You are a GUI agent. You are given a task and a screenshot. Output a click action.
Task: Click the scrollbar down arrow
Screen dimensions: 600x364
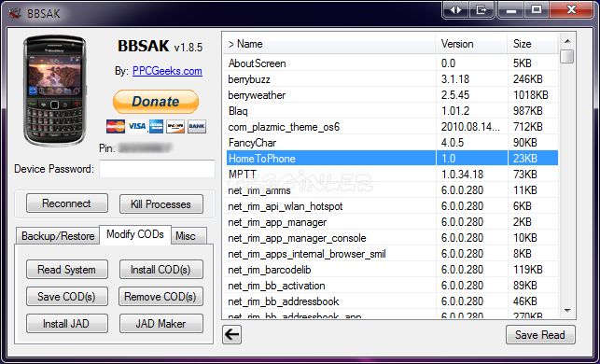(x=567, y=311)
